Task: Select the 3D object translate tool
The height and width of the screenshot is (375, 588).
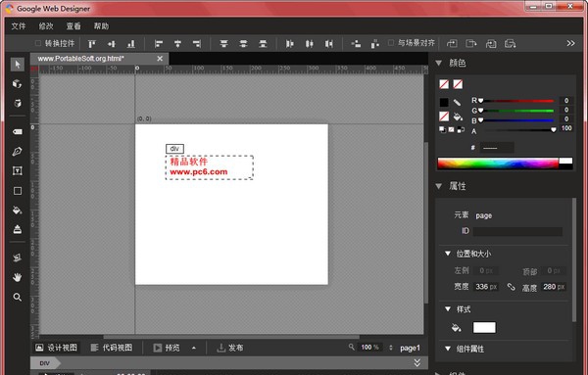Action: 18,103
